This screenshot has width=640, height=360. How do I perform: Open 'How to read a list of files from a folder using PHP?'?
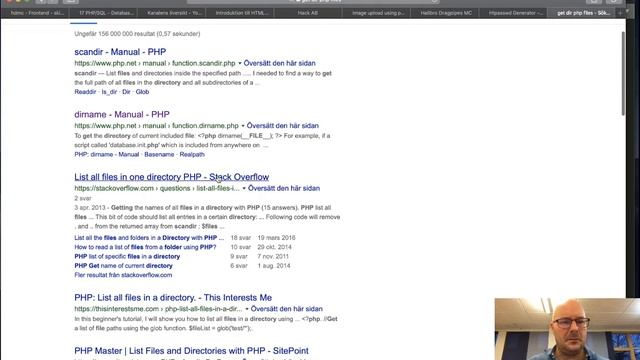[x=145, y=247]
